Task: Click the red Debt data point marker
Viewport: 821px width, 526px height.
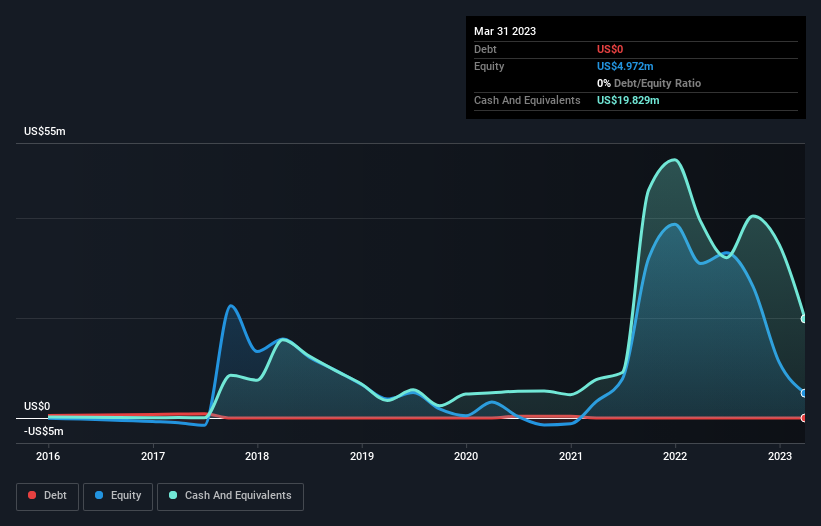Action: [x=804, y=418]
